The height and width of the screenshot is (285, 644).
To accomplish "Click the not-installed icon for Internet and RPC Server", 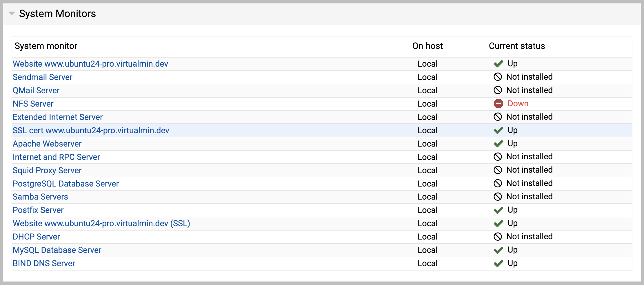I will coord(498,157).
